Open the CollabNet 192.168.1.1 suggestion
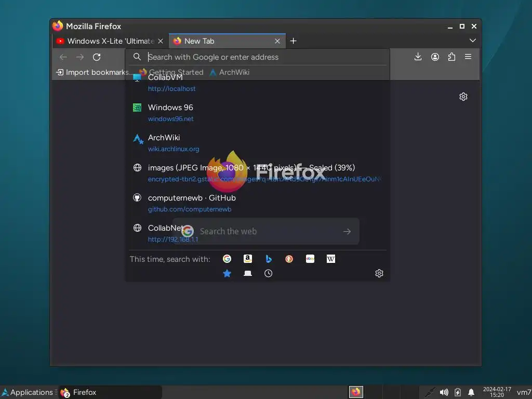The width and height of the screenshot is (532, 399). [x=258, y=233]
